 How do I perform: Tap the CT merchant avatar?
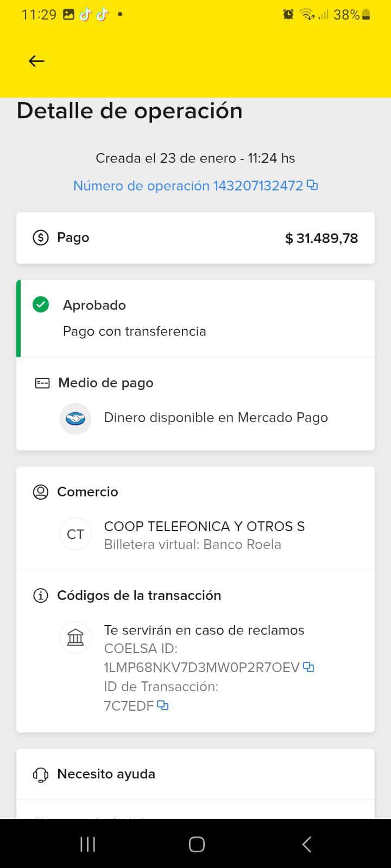point(75,534)
